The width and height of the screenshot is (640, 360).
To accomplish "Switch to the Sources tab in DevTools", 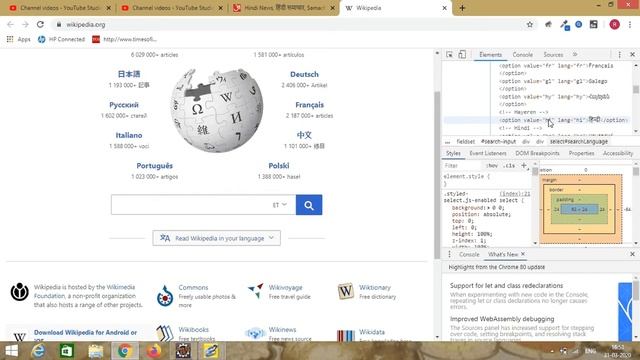I will click(553, 55).
